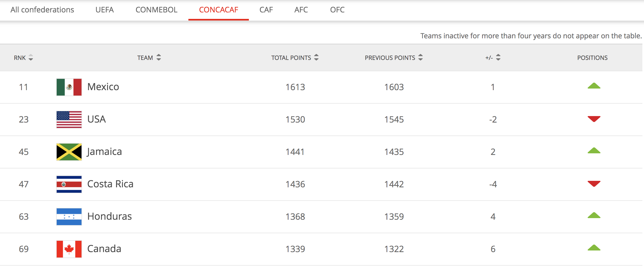Click USA's red down arrow indicator
Screen dimensions: 644x271
point(594,119)
